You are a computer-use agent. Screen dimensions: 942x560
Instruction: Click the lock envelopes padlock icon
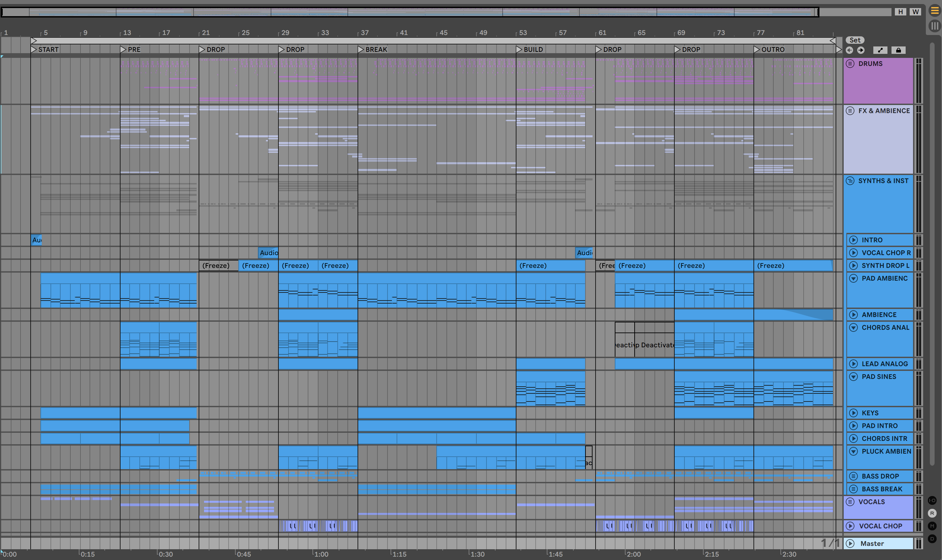click(x=898, y=50)
